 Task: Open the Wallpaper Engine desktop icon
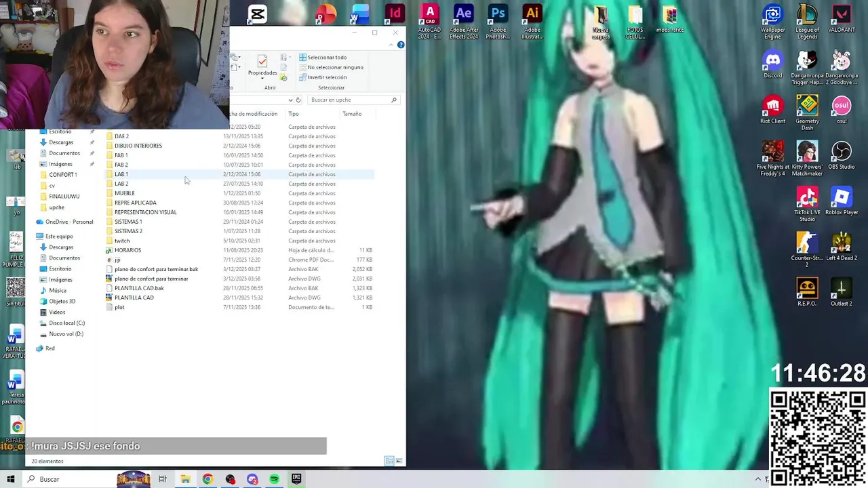point(772,20)
